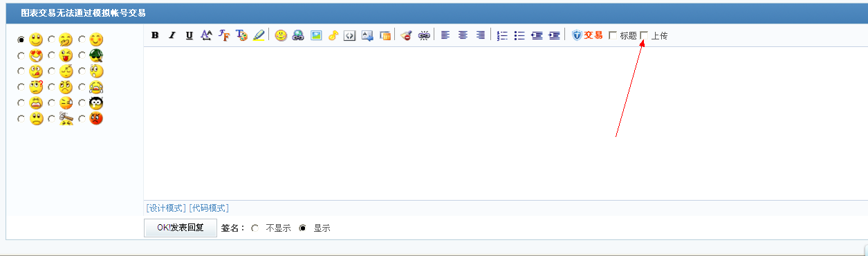868x256 pixels.
Task: Select the red angry emoticon radio button
Action: click(x=82, y=118)
